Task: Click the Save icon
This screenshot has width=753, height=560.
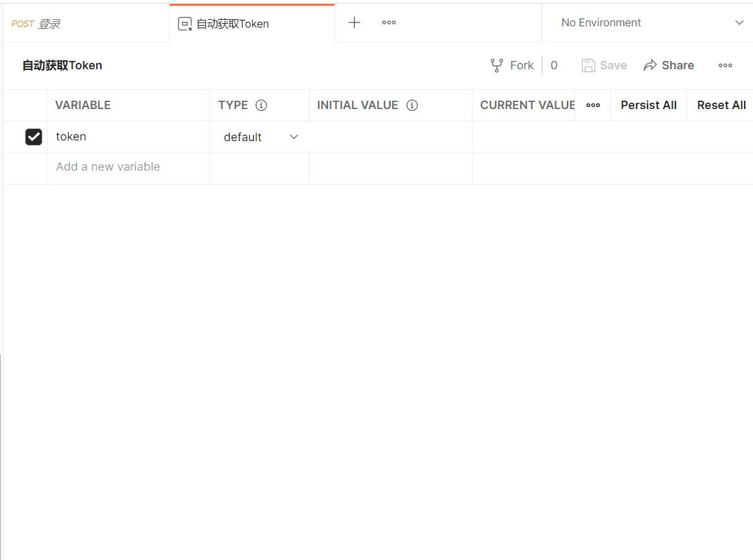Action: pyautogui.click(x=587, y=65)
